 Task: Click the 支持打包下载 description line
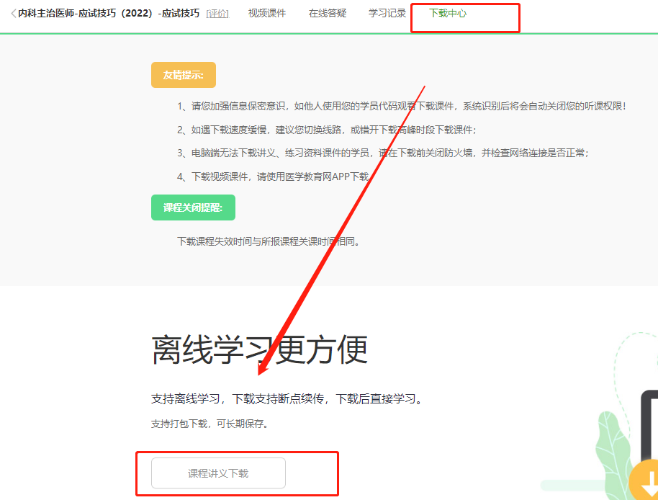(x=209, y=423)
